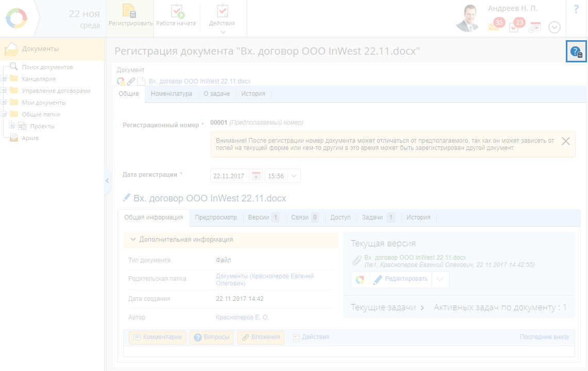Open the dropdown arrow next to Редактировать

pyautogui.click(x=440, y=279)
